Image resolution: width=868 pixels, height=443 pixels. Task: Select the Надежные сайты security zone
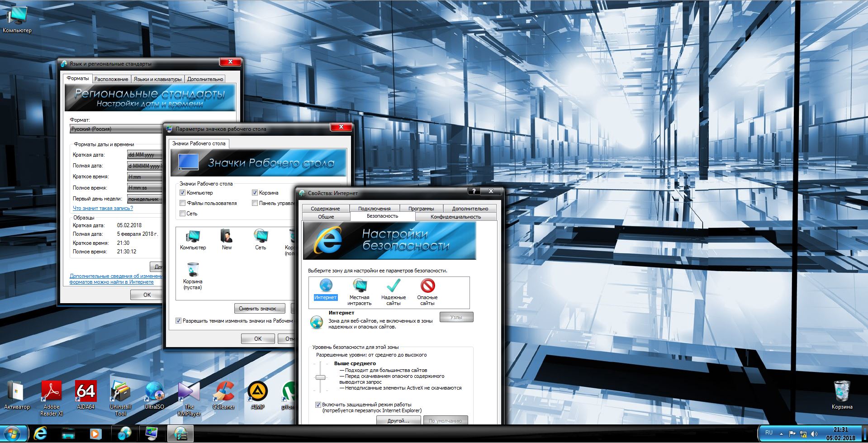click(394, 292)
